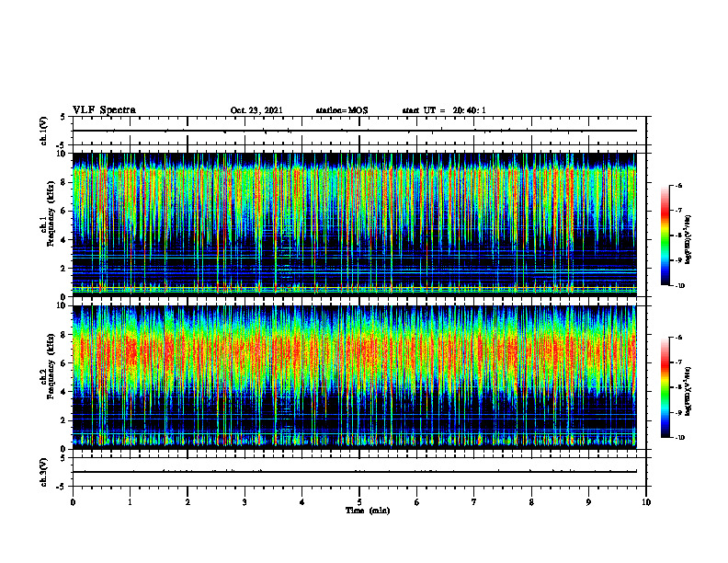Click the time axis tick label "5"
The image size is (728, 563).
(359, 502)
